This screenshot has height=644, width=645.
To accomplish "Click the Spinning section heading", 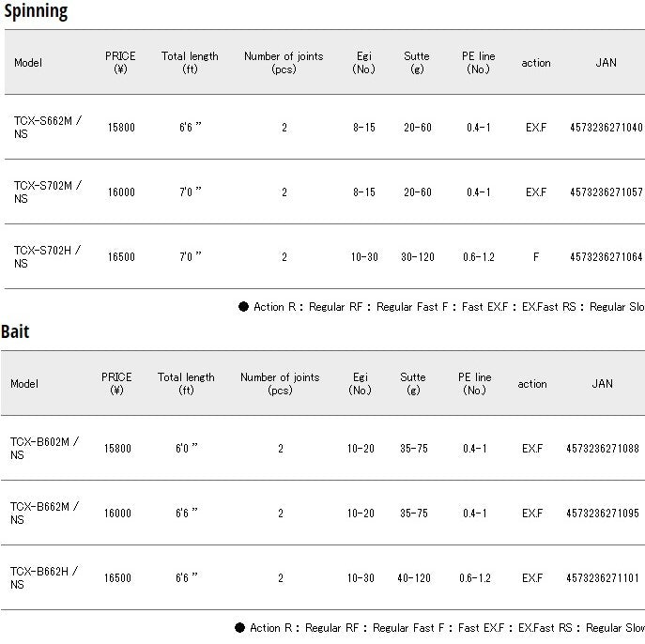I will coord(35,12).
